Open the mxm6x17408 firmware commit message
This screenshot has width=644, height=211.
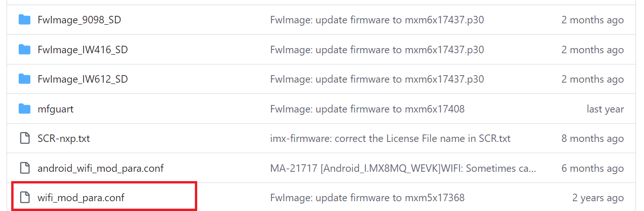coord(367,109)
